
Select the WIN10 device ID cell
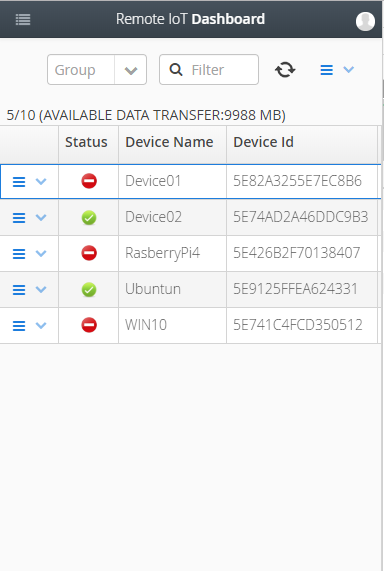click(302, 325)
